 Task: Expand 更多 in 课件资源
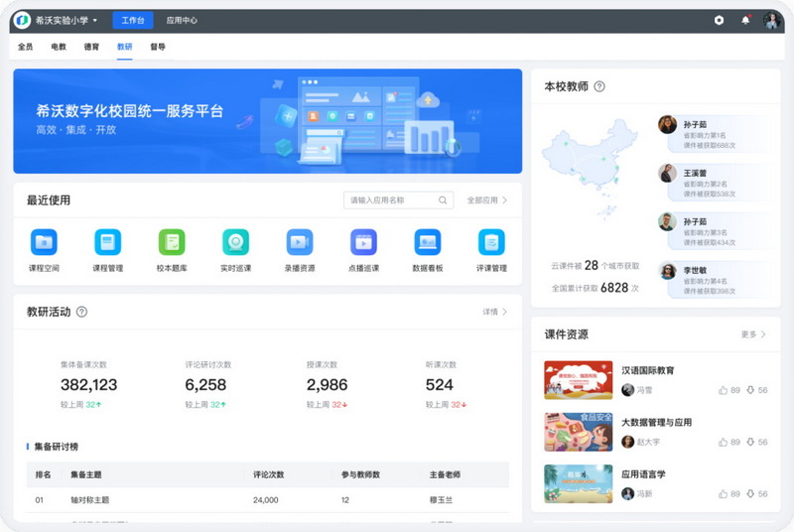(x=753, y=334)
